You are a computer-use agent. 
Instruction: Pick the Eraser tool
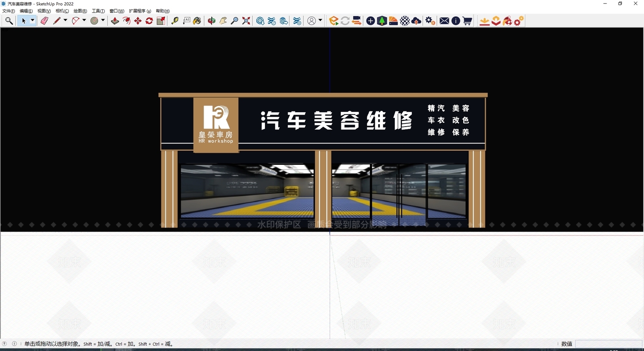point(44,21)
